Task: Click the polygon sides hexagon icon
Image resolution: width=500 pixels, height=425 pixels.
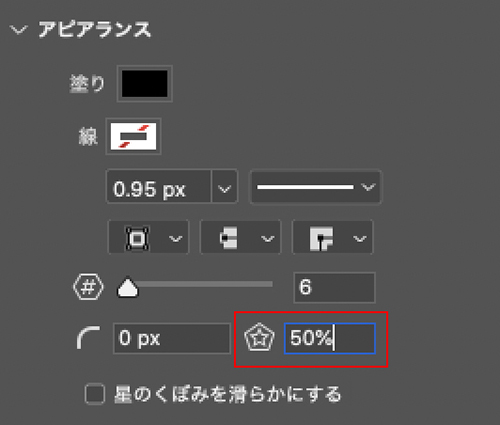Action: 88,287
